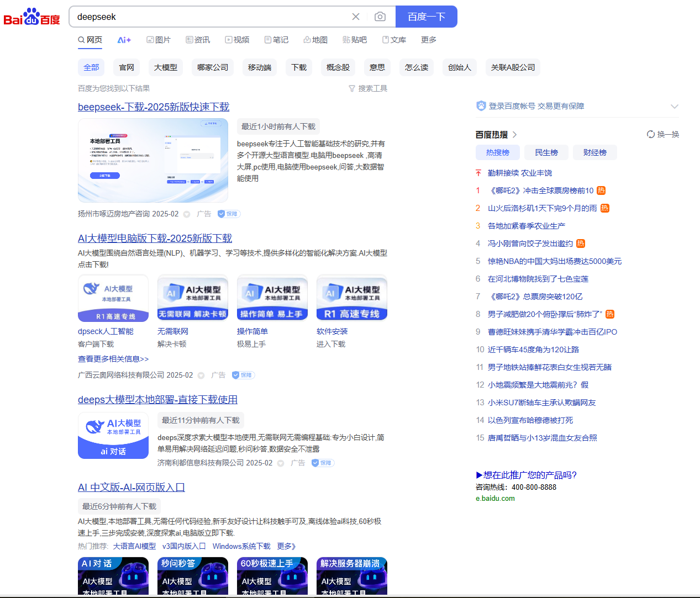Click the 无需联网 解决卡顿 thumbnail
700x598 pixels.
[193, 298]
